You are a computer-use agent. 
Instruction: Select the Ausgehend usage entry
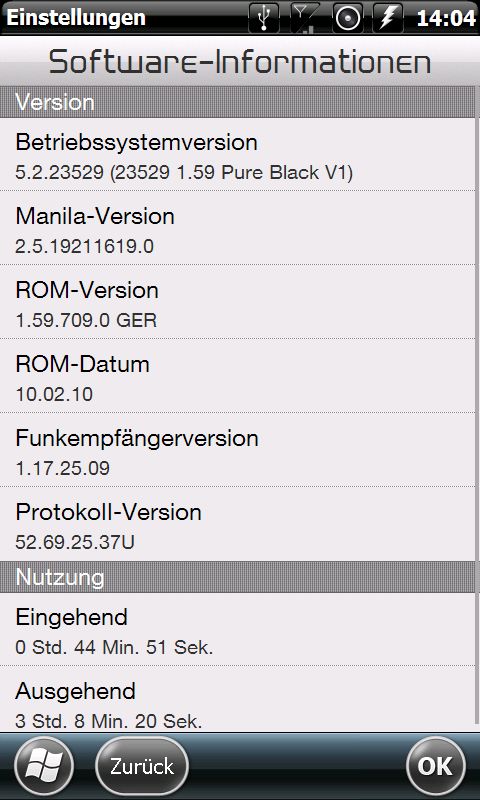point(238,699)
